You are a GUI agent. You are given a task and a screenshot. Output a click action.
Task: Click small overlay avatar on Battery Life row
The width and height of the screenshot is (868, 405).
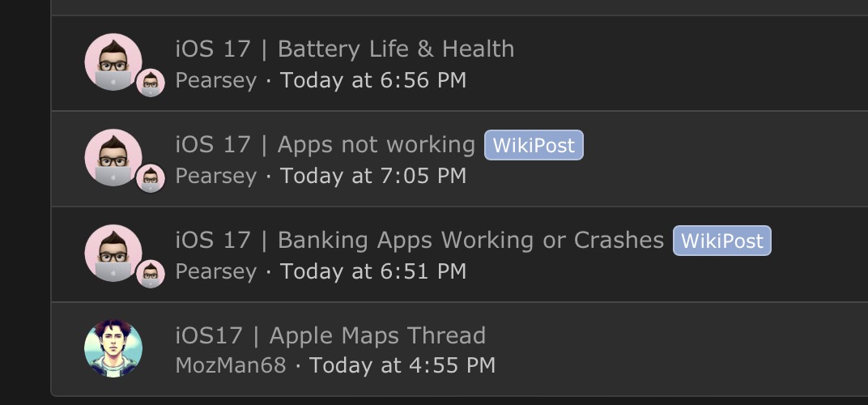(x=151, y=83)
